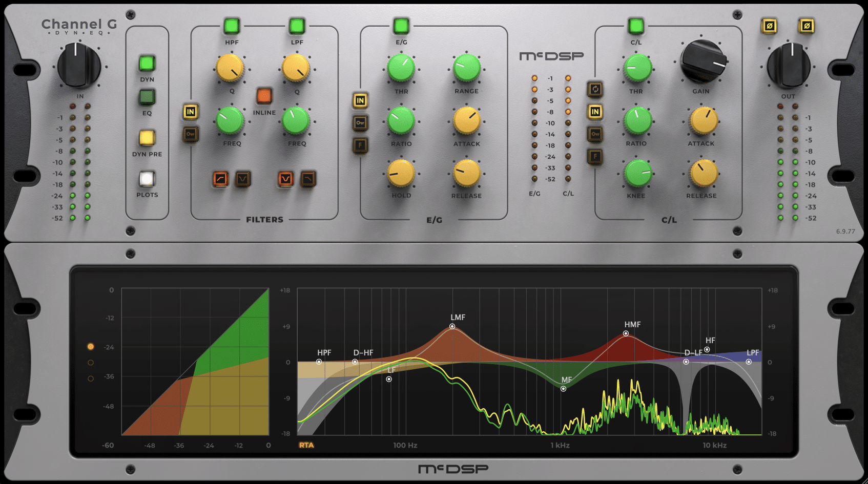868x484 pixels.
Task: Toggle the HPF filter on/off light
Action: pyautogui.click(x=232, y=26)
